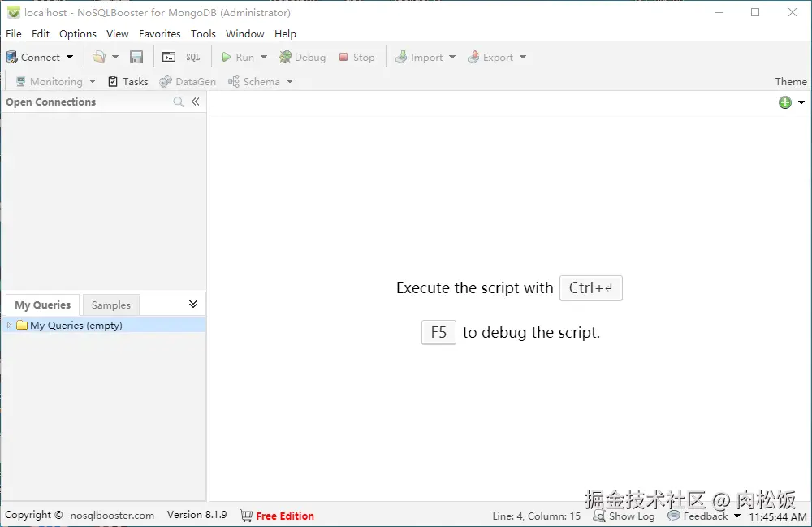
Task: Click the Show Log button
Action: [624, 516]
